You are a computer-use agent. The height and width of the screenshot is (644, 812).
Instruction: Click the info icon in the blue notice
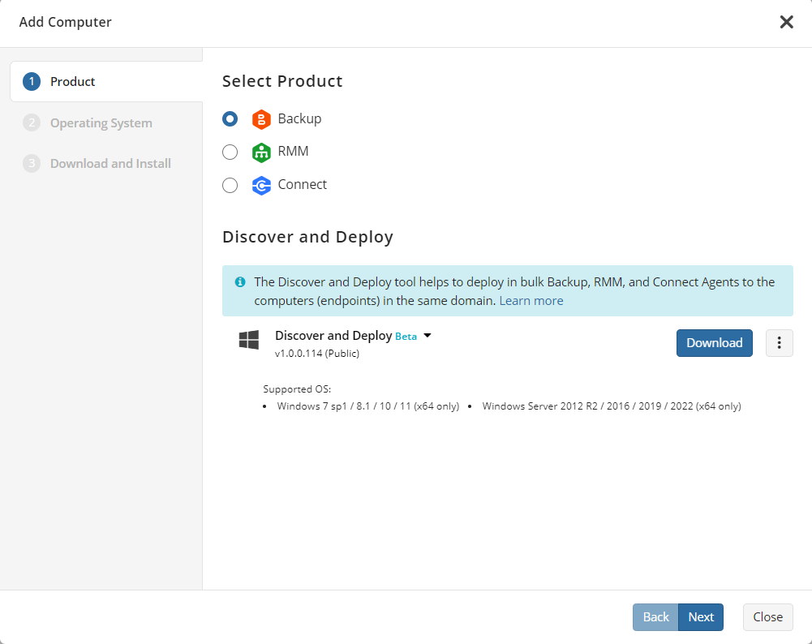click(x=240, y=282)
